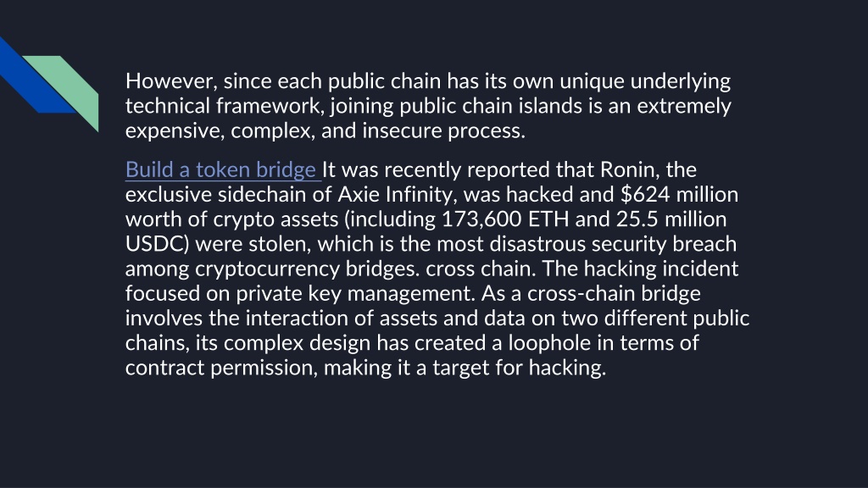Screen dimensions: 868x488
Task: Select the paragraph starting with "However, since"
Action: [428, 106]
